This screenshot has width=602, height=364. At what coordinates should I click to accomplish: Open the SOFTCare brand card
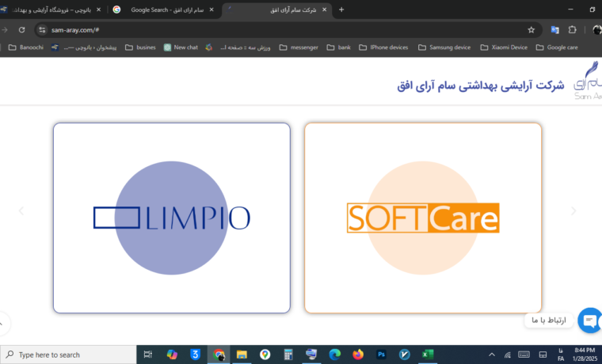[423, 218]
